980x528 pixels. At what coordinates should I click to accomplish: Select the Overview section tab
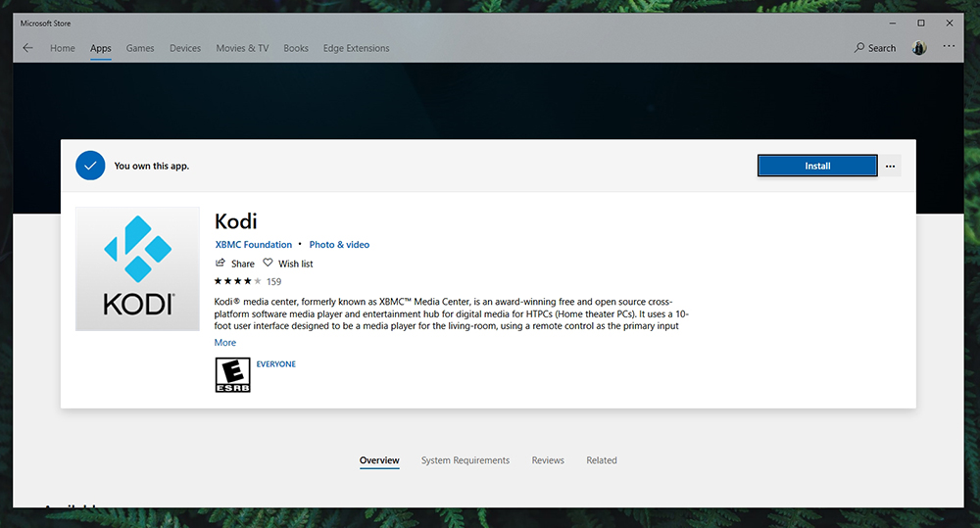379,460
